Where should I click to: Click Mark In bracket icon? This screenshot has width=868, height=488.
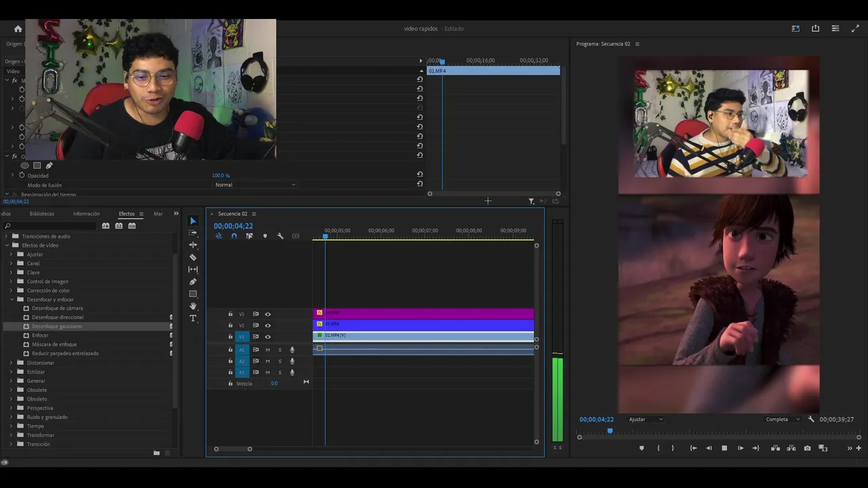[658, 448]
